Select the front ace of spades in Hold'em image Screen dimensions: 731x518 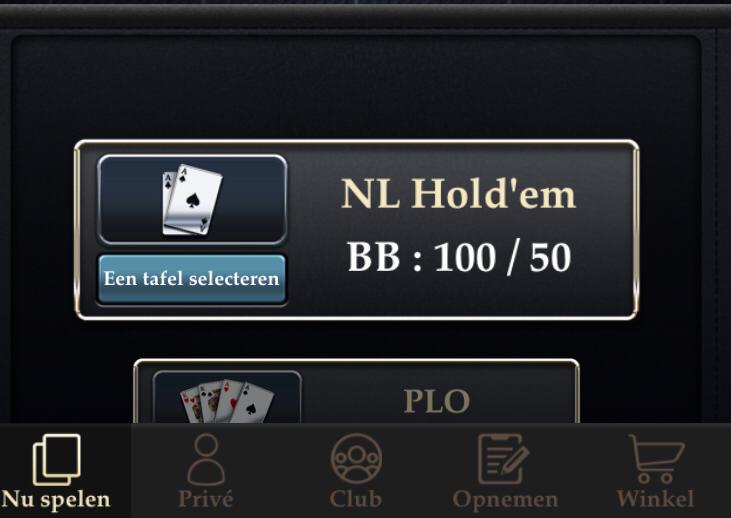pos(195,200)
